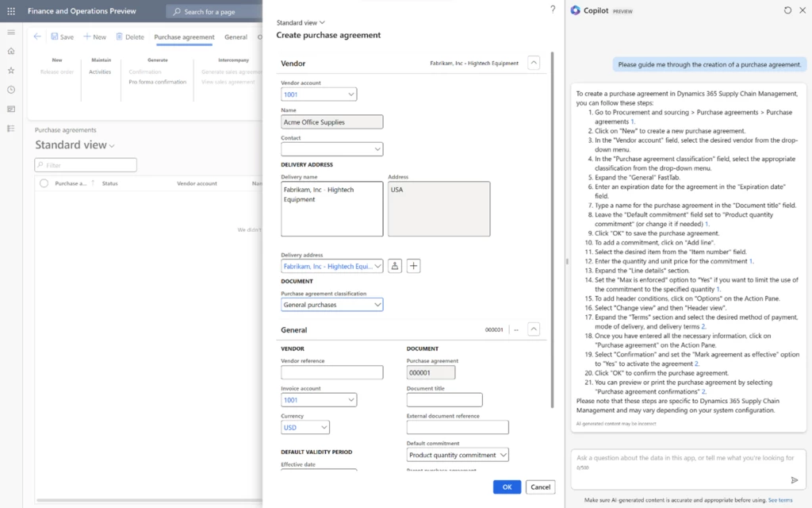Select all rows checkbox in grid header

point(44,183)
